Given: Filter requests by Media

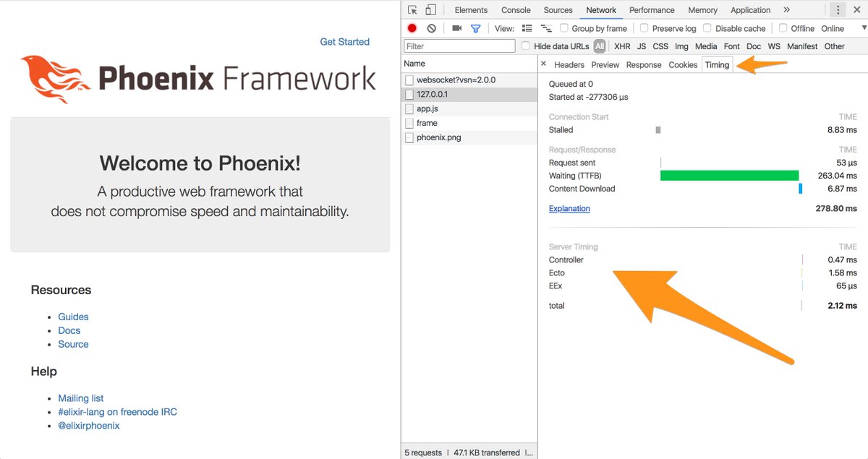Looking at the screenshot, I should tap(706, 46).
